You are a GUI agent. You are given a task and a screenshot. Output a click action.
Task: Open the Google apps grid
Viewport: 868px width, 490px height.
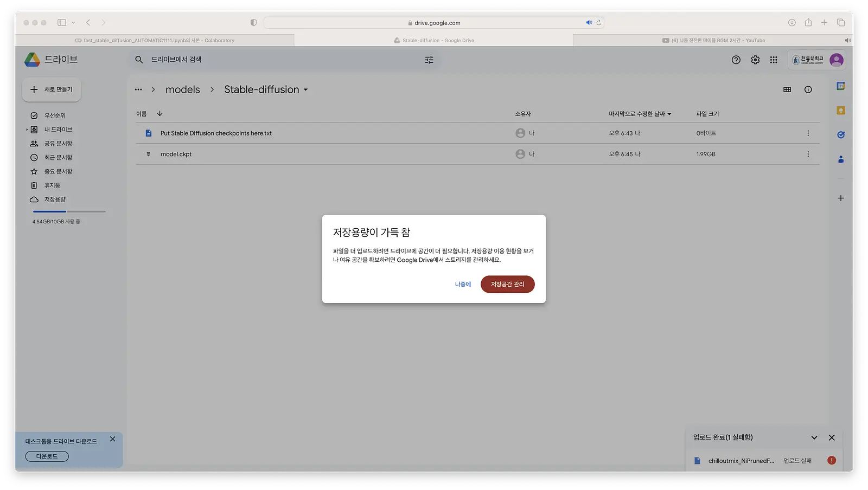(x=774, y=60)
